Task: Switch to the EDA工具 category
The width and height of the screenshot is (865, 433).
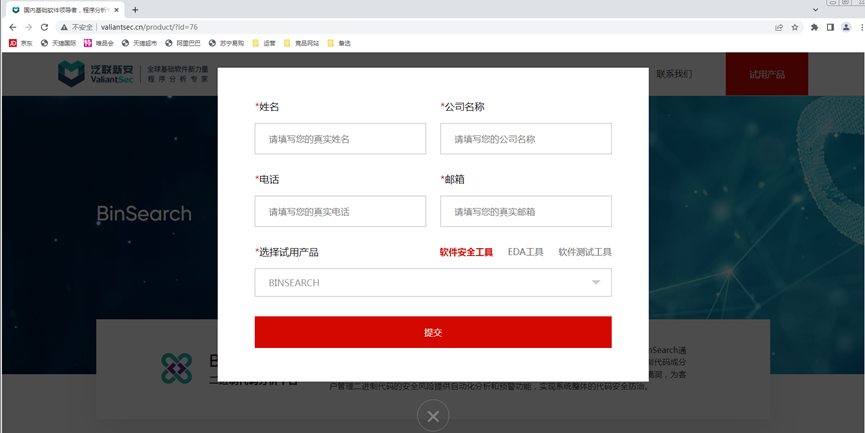Action: [x=525, y=252]
